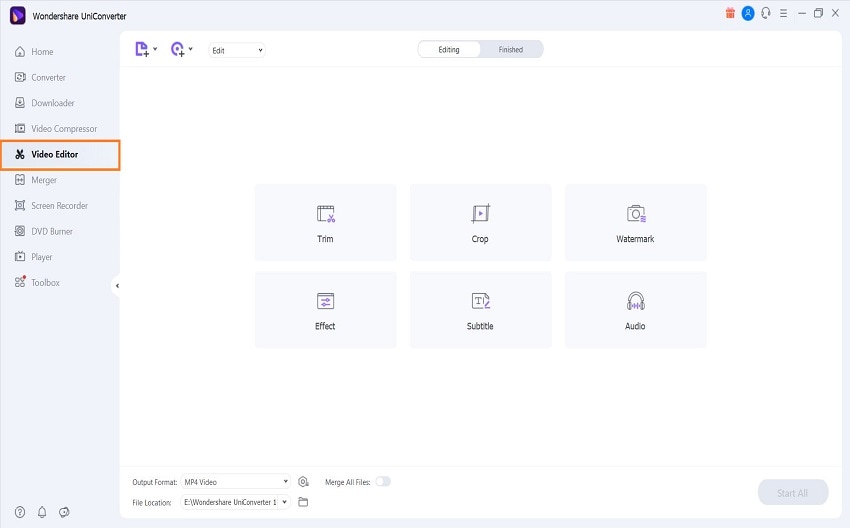Image resolution: width=850 pixels, height=528 pixels.
Task: Open the help question mark icon
Action: point(20,512)
